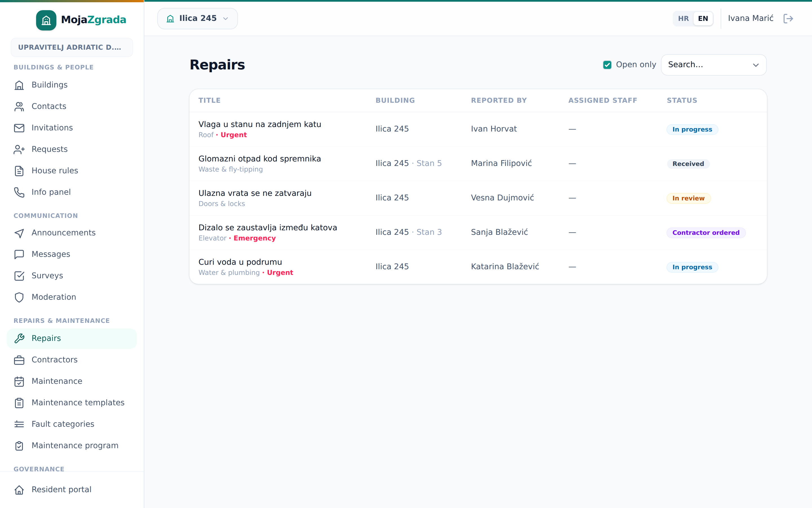Click the Maintenance calendar icon
This screenshot has width=812, height=508.
coord(19,381)
